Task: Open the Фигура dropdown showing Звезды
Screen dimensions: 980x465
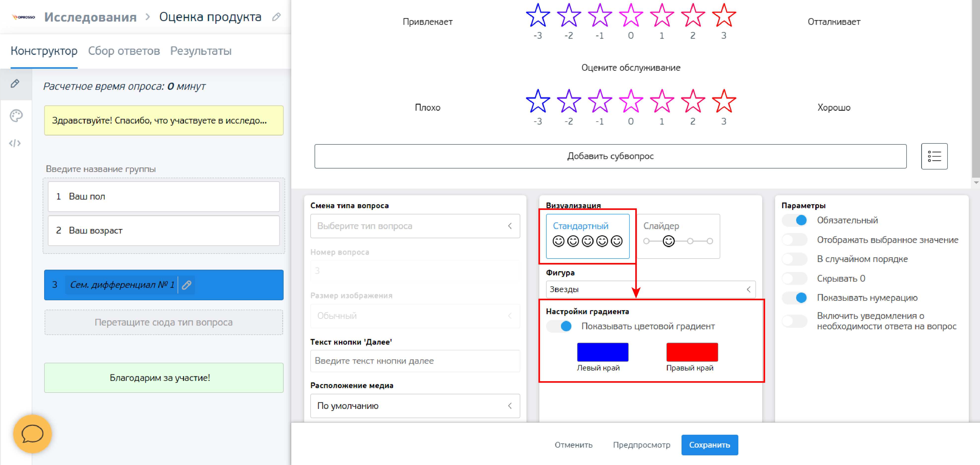Action: pos(651,290)
